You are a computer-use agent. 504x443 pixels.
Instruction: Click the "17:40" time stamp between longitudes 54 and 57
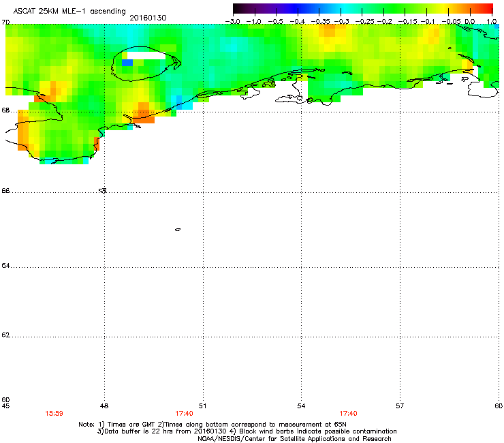pos(349,414)
